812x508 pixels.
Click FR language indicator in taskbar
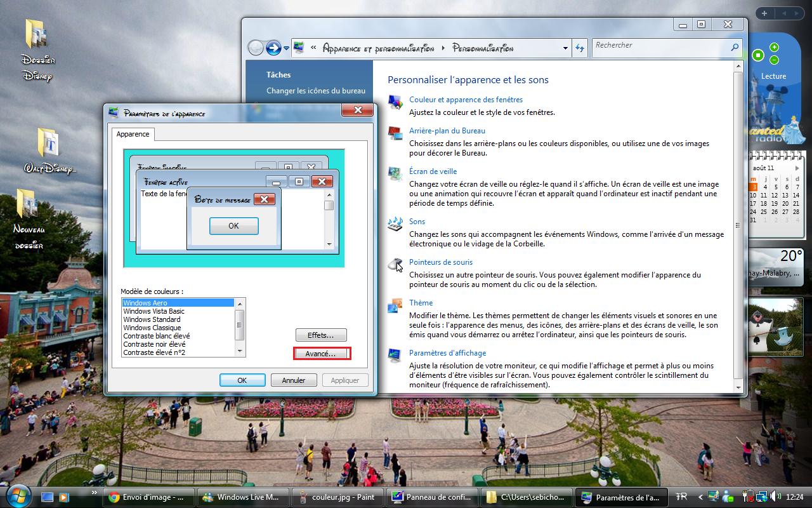pos(683,497)
